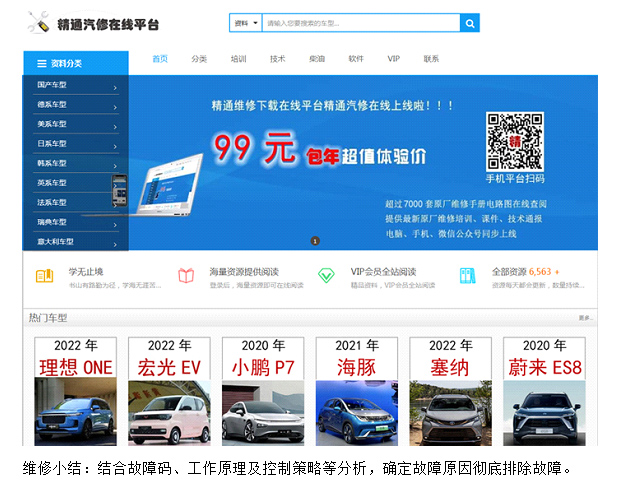Click the laptop image on the banner
The height and width of the screenshot is (502, 625).
[x=169, y=185]
